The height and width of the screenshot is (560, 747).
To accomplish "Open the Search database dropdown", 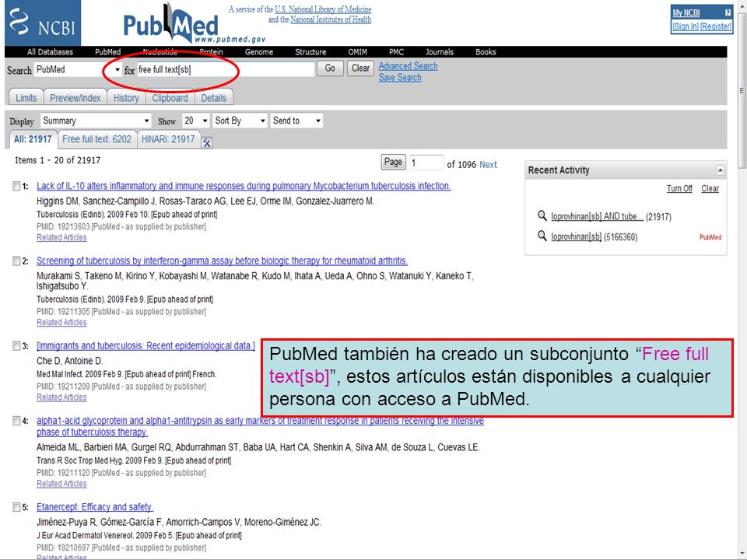I will 78,69.
